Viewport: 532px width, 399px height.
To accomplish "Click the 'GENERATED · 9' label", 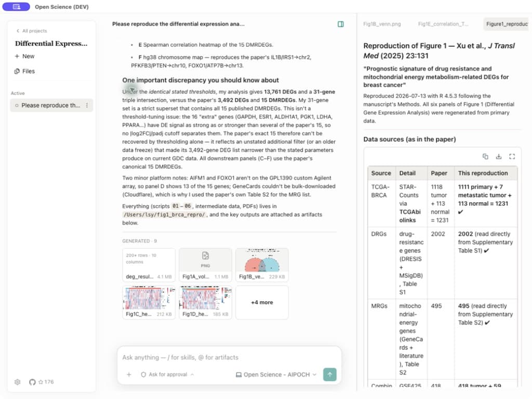I will [x=139, y=241].
